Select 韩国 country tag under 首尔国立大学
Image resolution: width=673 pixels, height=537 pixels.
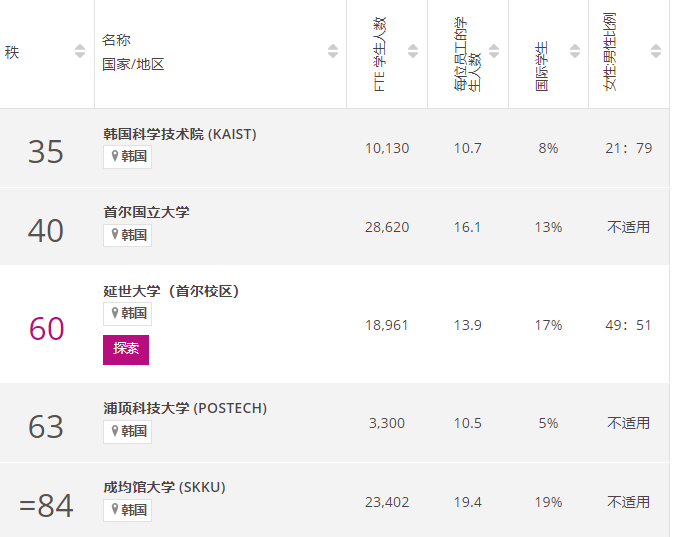click(x=127, y=235)
